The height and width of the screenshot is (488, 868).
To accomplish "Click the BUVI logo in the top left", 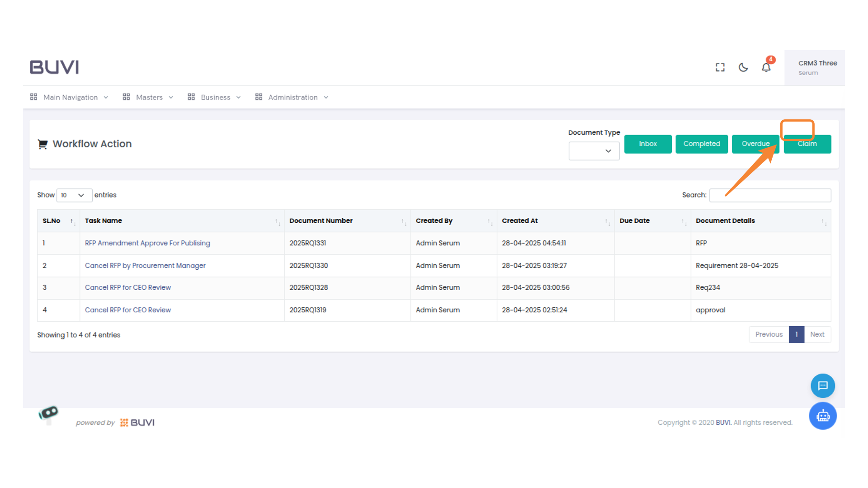I will (x=54, y=66).
